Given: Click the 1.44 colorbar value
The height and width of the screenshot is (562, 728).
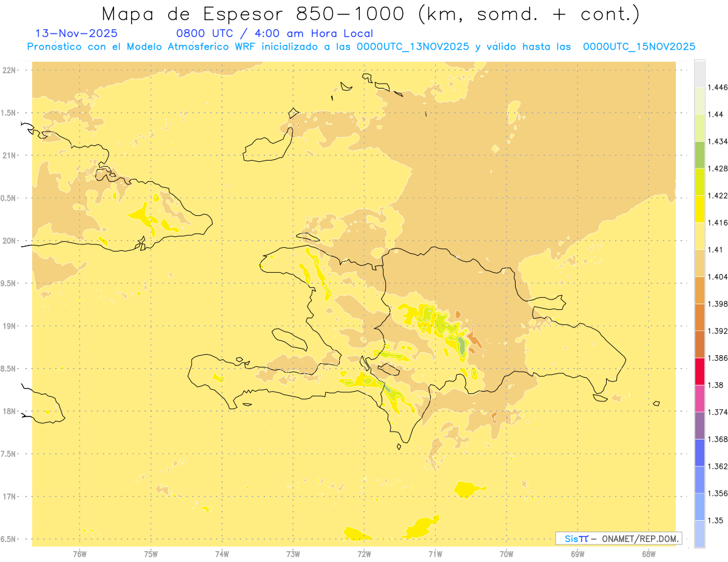Looking at the screenshot, I should 716,115.
